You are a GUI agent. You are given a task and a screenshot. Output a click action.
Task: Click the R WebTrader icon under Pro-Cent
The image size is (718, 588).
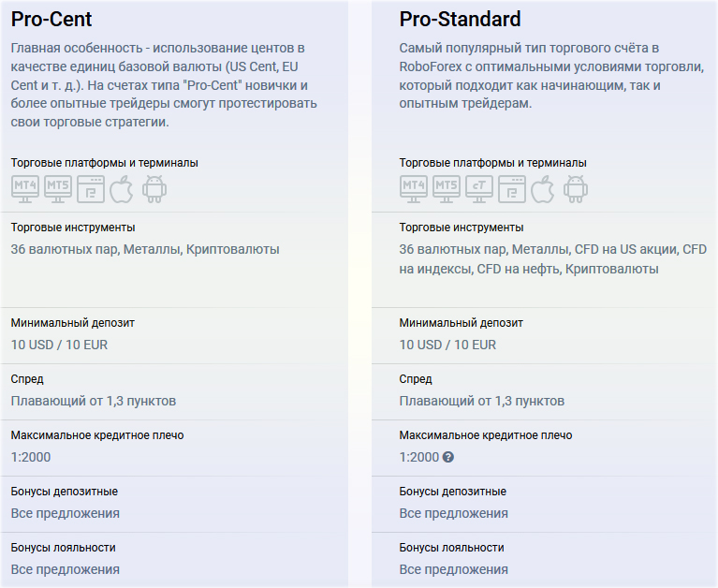pyautogui.click(x=91, y=188)
